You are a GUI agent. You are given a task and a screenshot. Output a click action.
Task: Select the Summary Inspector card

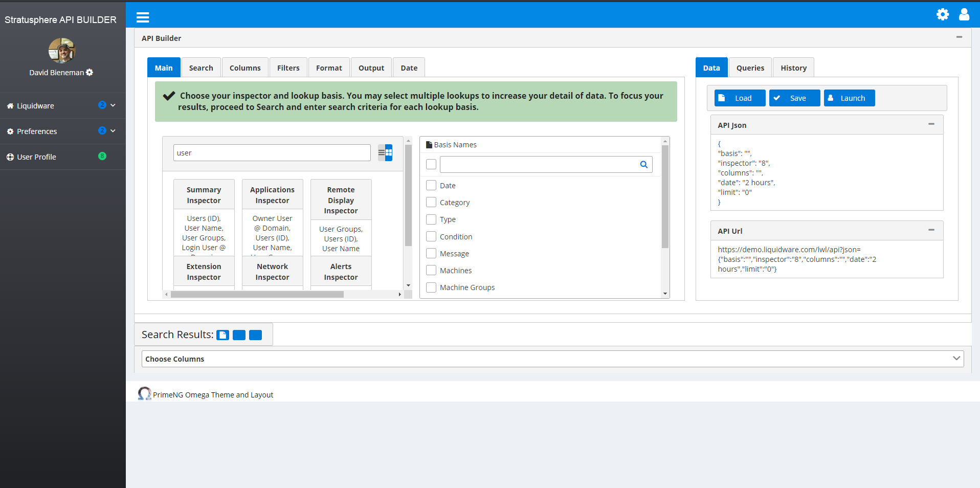pos(204,217)
